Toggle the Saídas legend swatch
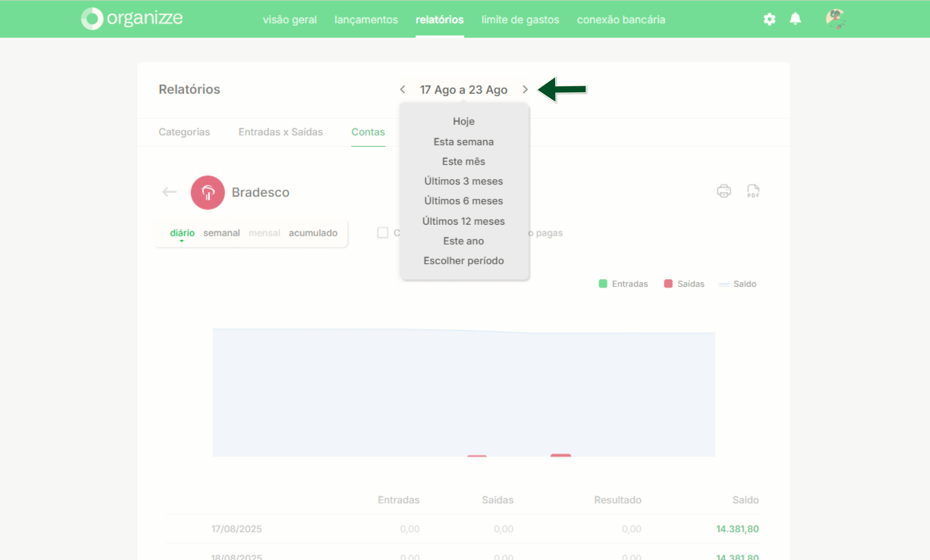This screenshot has width=930, height=560. [668, 283]
